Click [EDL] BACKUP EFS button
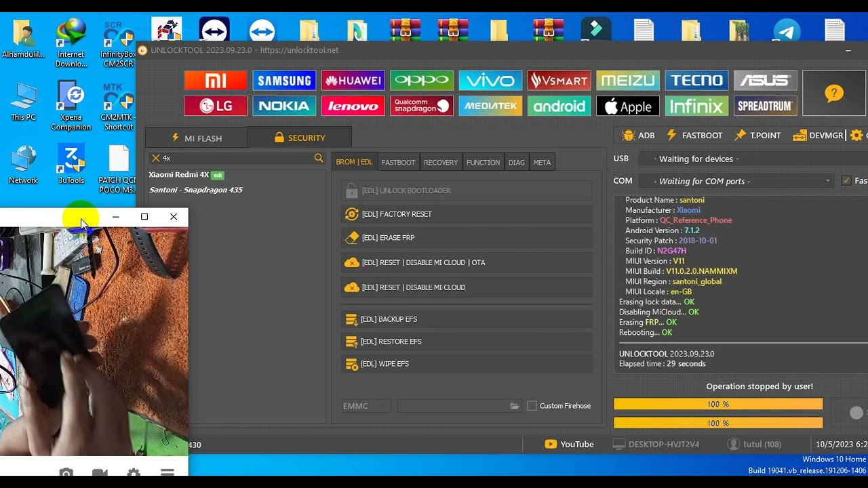 467,319
